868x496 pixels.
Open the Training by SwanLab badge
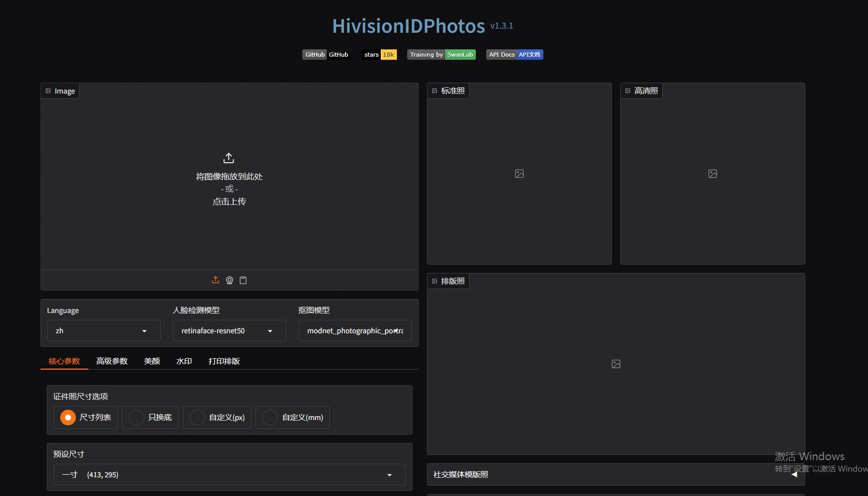[442, 55]
